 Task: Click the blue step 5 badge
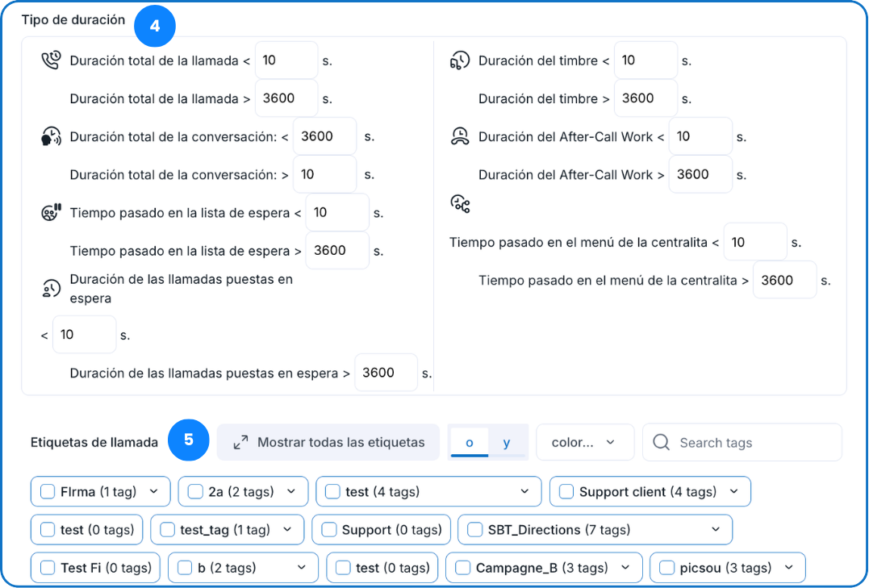pos(189,440)
